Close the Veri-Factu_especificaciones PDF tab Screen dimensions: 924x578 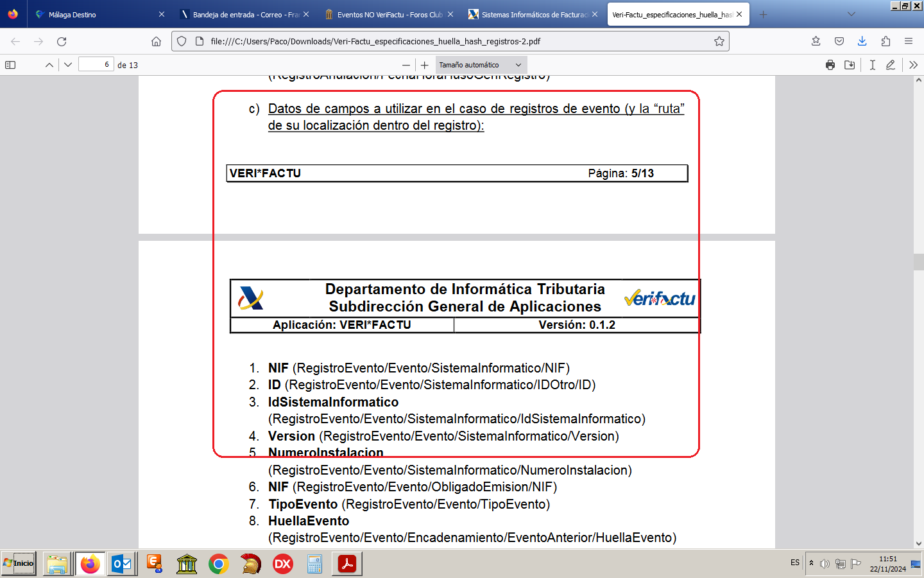click(739, 14)
